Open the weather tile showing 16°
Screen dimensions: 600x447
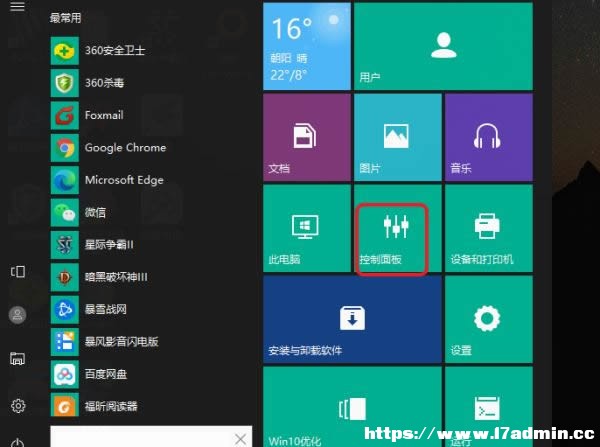[x=307, y=46]
